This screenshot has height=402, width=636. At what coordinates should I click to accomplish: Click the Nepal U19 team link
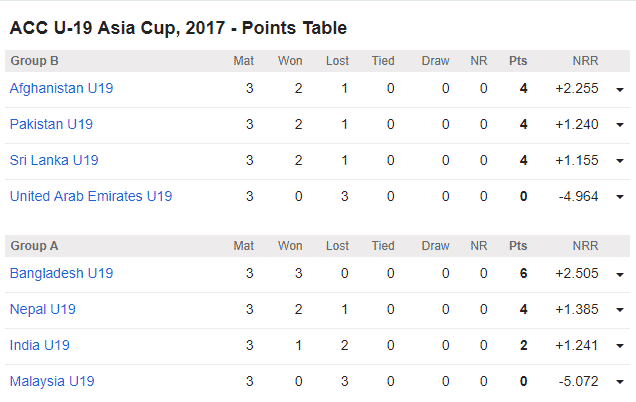[43, 309]
